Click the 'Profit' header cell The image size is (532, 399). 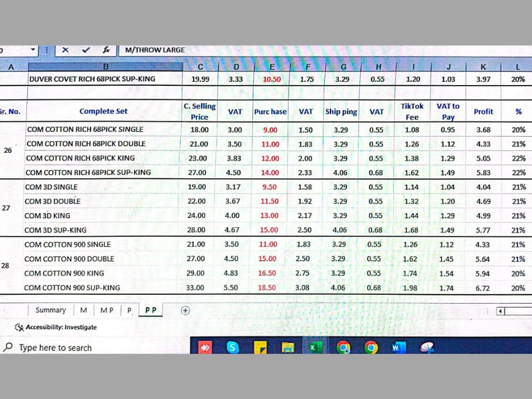(x=483, y=111)
